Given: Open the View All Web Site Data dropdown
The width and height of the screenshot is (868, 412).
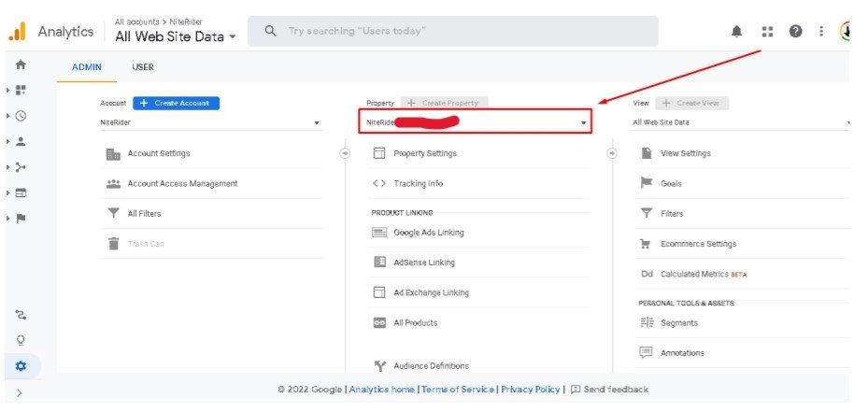Looking at the screenshot, I should coord(741,123).
